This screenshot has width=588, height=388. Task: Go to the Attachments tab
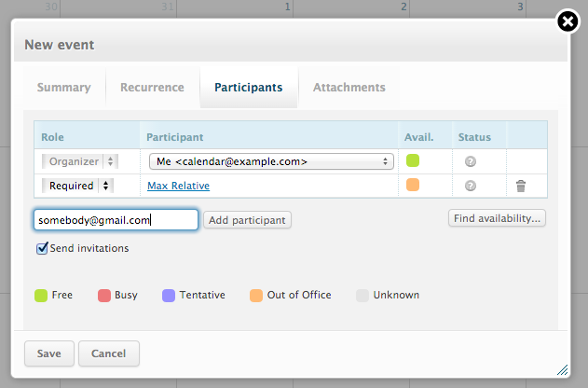349,88
